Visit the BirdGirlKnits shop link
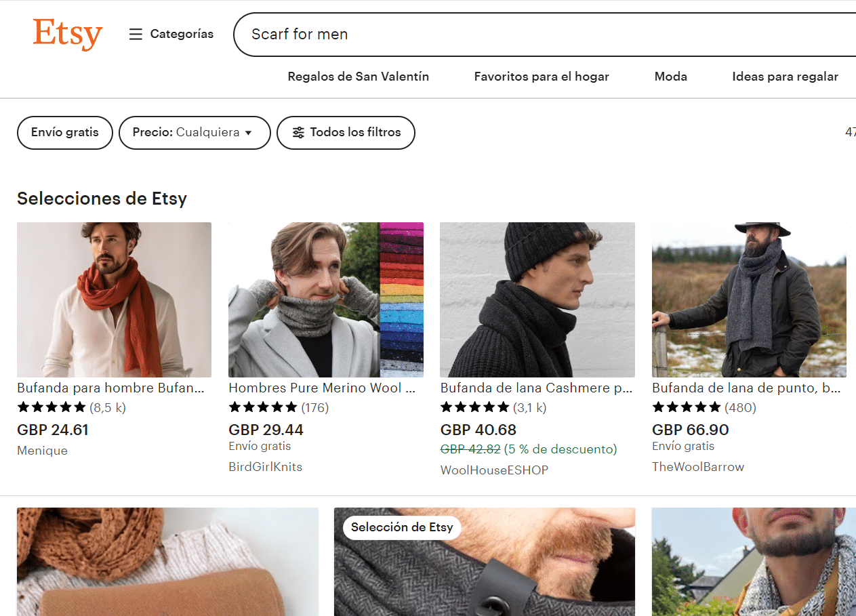 pyautogui.click(x=265, y=467)
